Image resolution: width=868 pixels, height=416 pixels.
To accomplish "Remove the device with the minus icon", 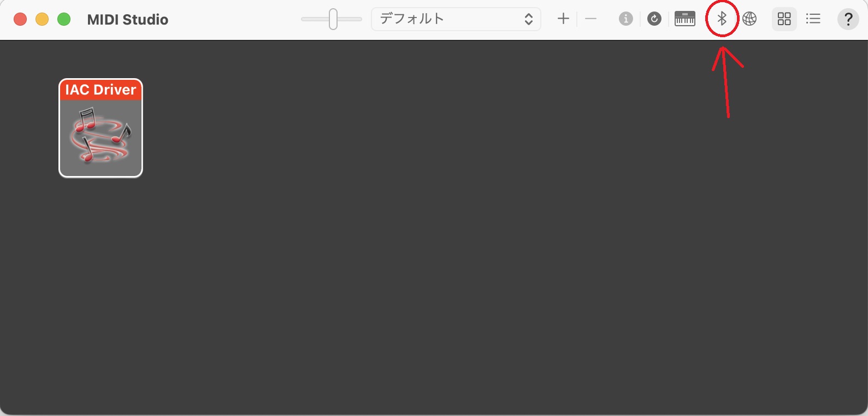I will 591,19.
